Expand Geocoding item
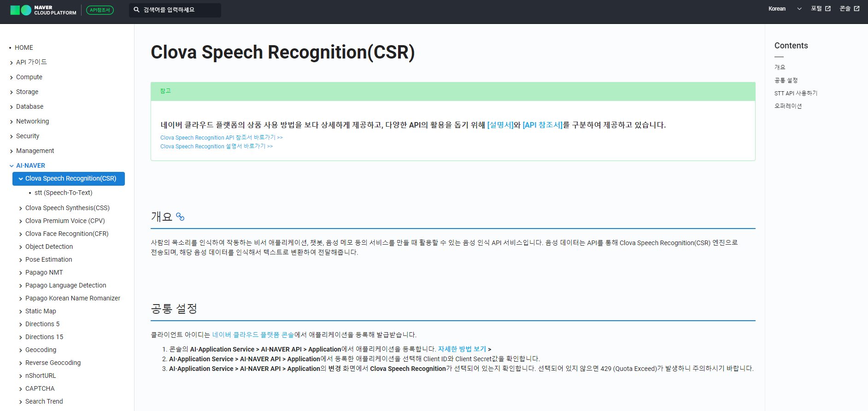Screen dimensions: 868x411 pyautogui.click(x=41, y=350)
